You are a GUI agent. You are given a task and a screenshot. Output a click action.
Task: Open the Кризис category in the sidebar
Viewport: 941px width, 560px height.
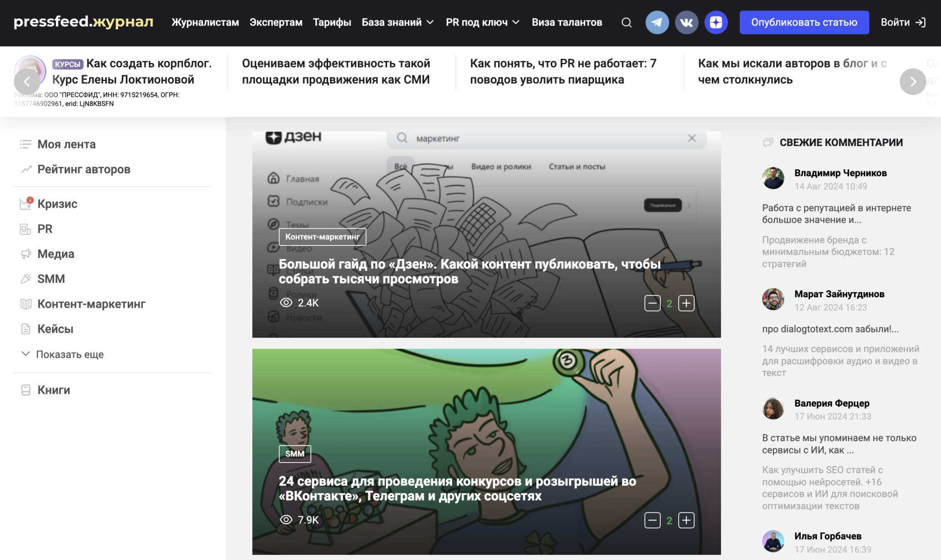(57, 204)
